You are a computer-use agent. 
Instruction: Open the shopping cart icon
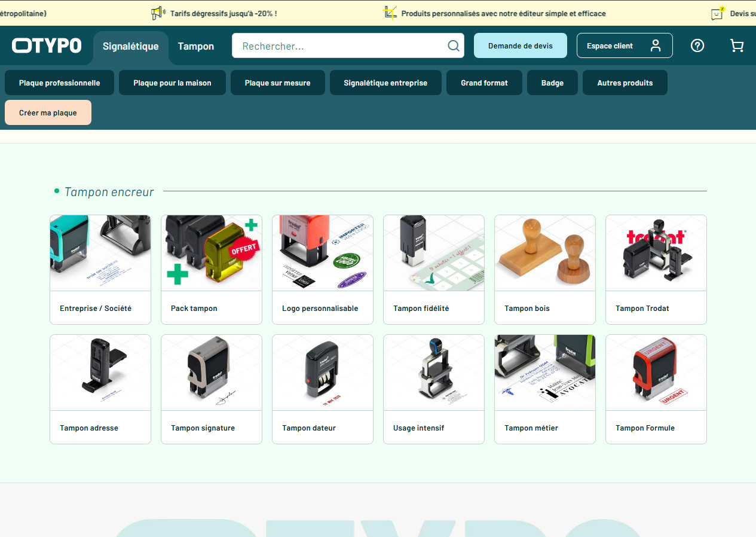click(x=737, y=45)
